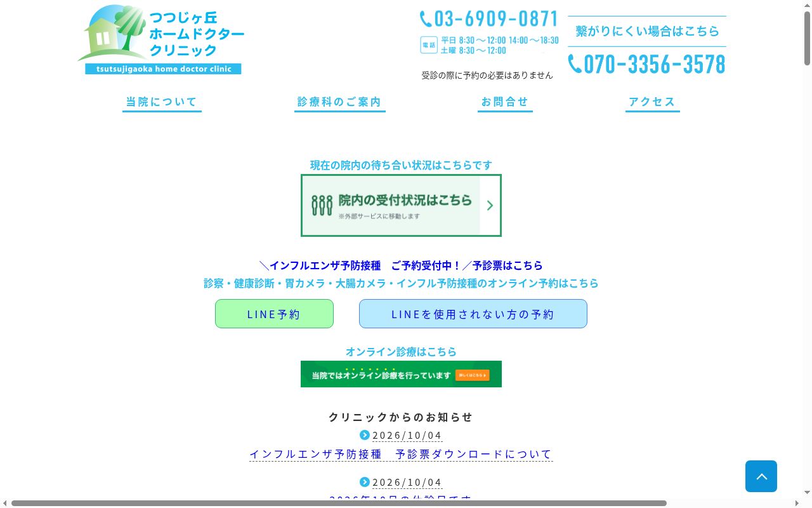
Task: Click the orange 詳しくはこちら button in banner
Action: pos(472,375)
